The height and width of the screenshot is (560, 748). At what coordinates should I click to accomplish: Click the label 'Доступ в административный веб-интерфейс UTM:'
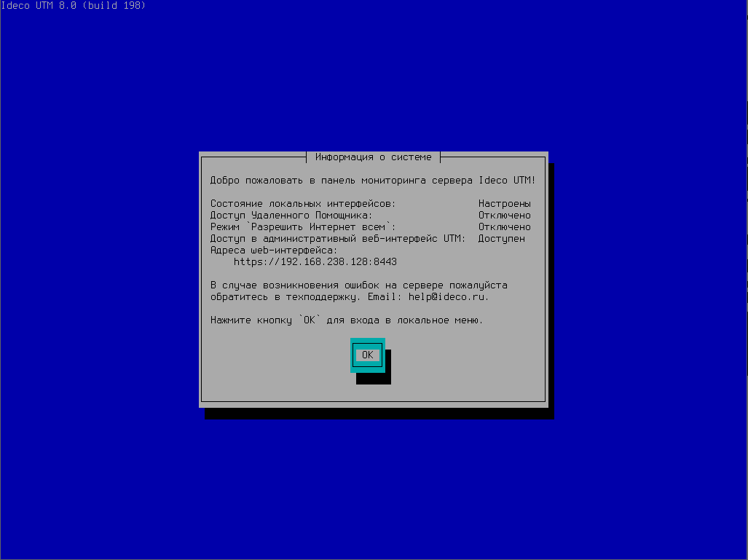click(338, 239)
